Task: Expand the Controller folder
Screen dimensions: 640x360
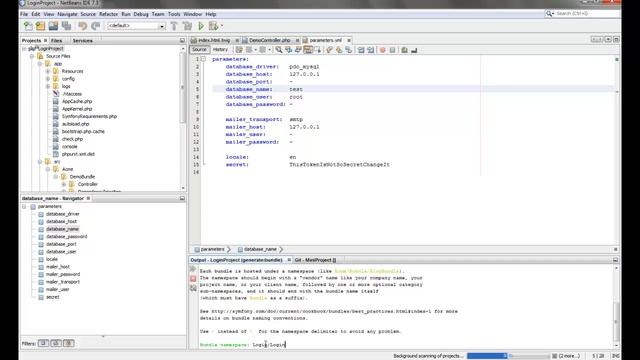Action: [64, 184]
